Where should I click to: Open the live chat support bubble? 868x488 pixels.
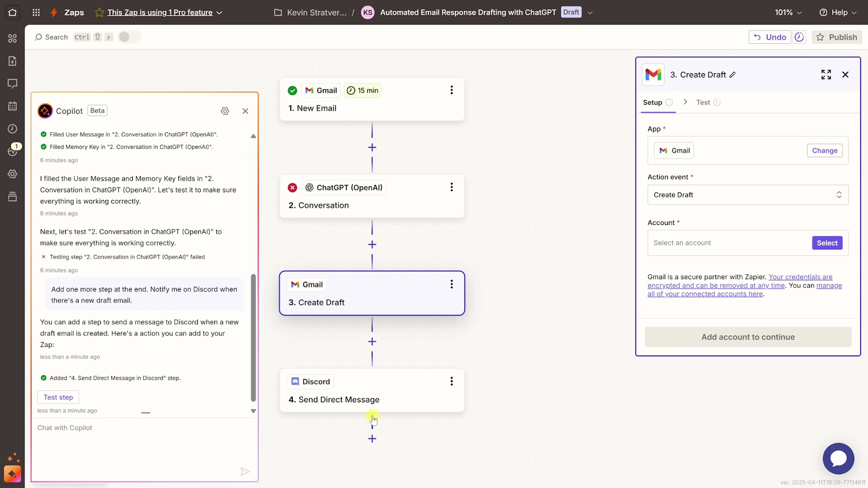click(838, 459)
